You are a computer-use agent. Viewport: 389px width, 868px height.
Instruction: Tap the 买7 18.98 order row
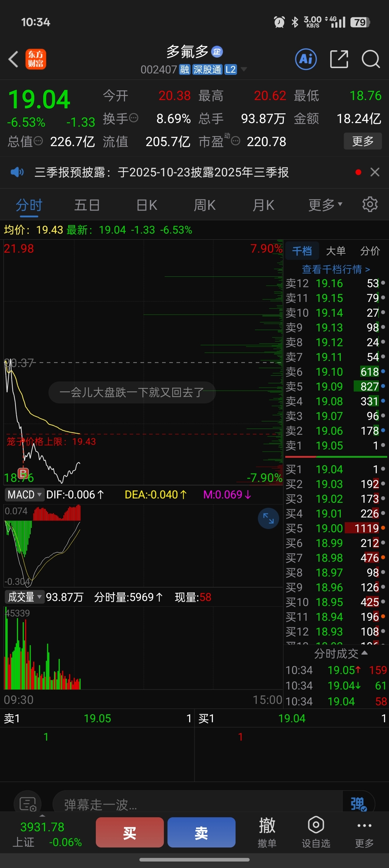(336, 558)
